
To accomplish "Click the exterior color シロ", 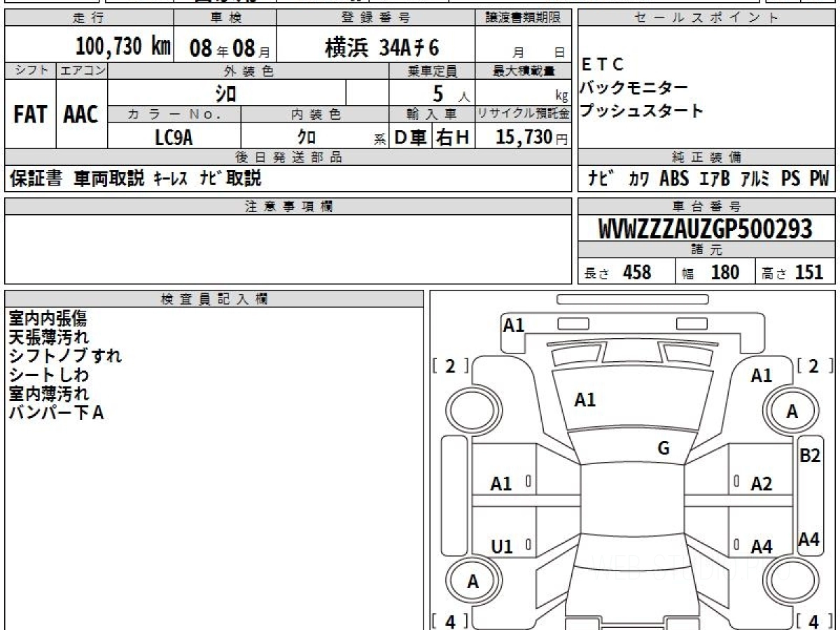I will click(x=226, y=92).
